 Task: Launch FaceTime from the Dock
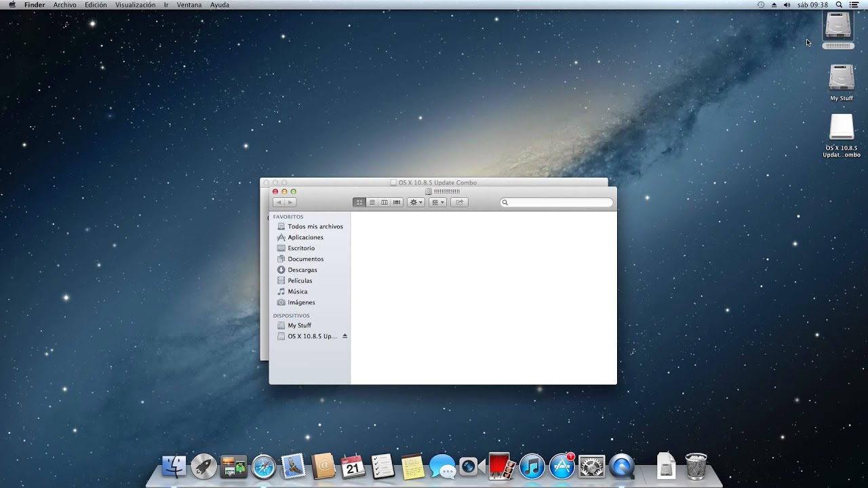[x=471, y=466]
